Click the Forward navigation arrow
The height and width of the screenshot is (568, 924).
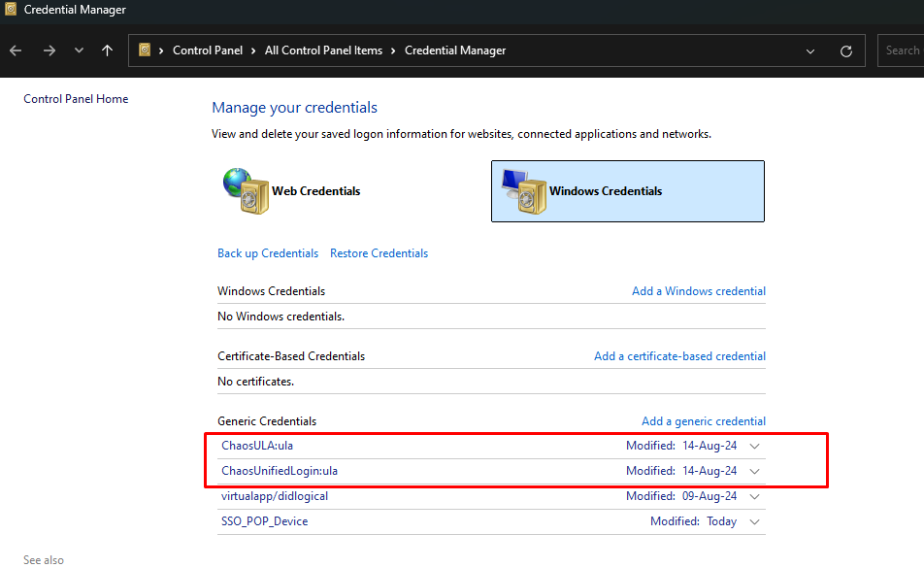[x=49, y=50]
